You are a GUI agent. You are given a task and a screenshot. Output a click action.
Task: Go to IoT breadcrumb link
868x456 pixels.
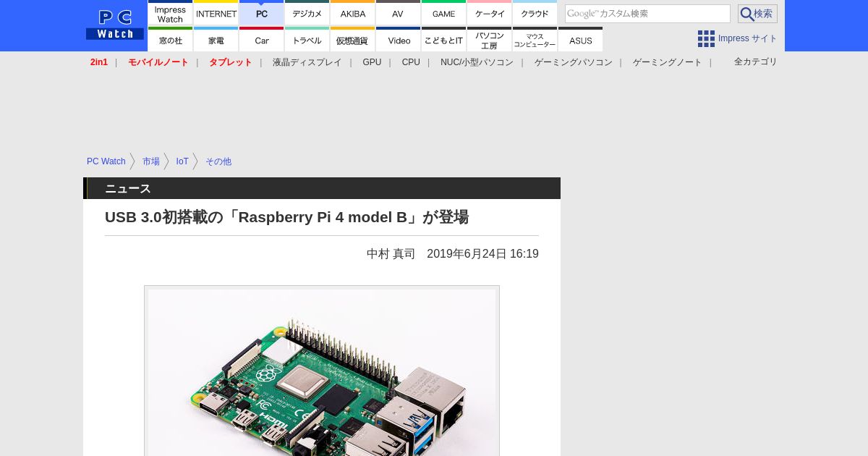click(x=182, y=161)
